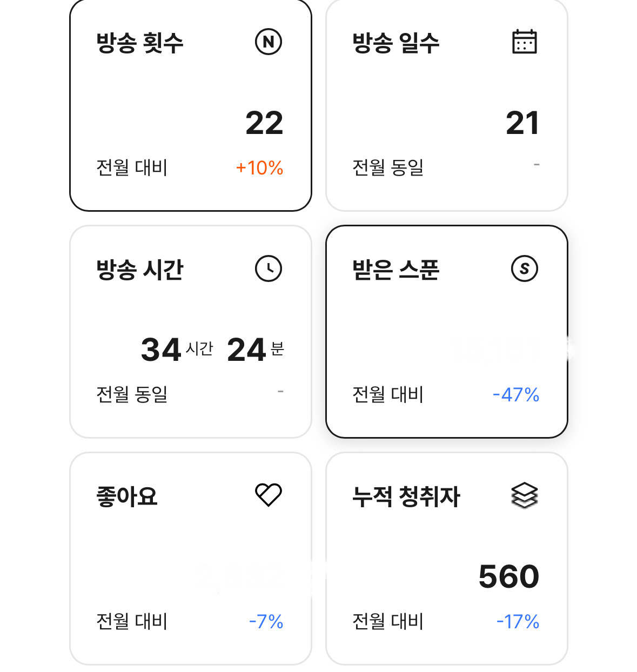Click the clock icon on 방송 시간 card

point(269,268)
